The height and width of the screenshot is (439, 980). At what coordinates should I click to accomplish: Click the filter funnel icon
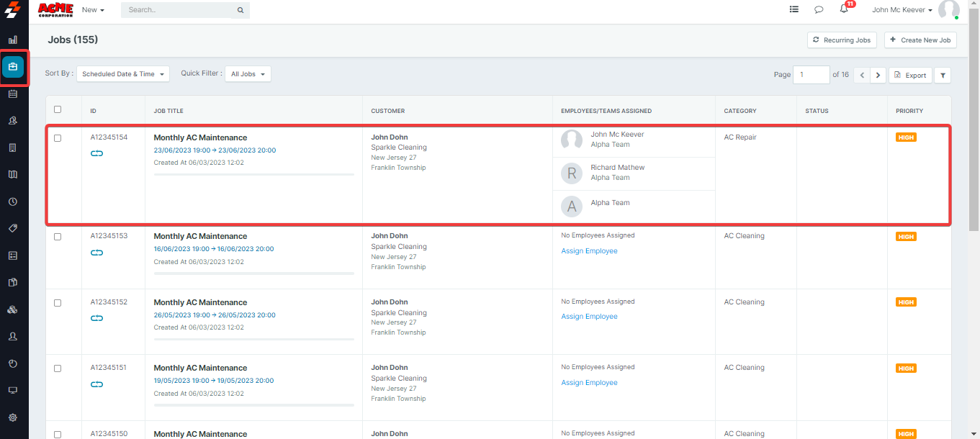[943, 75]
